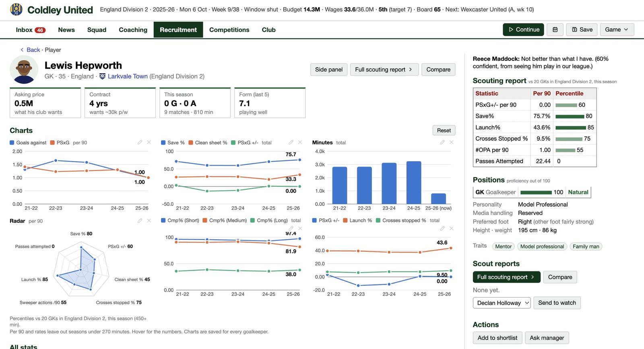Remove the Goals against / PSxG chart
The image size is (644, 349).
point(149,142)
